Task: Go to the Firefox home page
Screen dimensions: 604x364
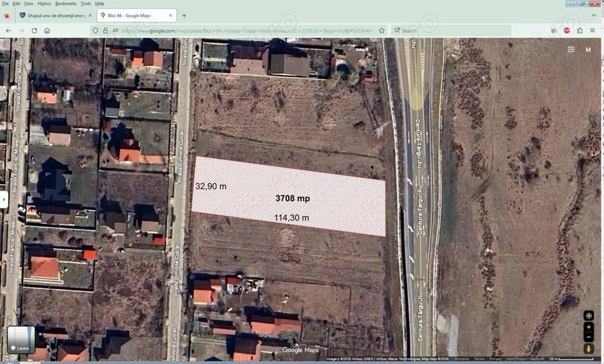Action: point(47,30)
